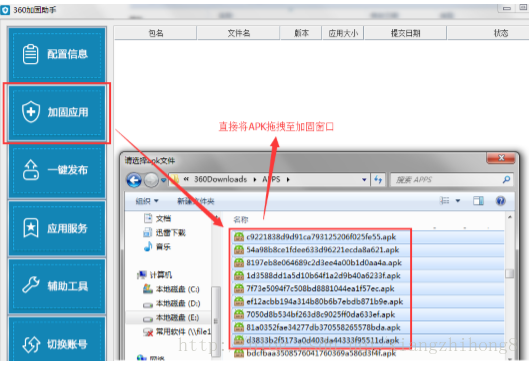Screen dimensions: 529x365
Task: Select 文档 in the navigation tree
Action: 158,219
